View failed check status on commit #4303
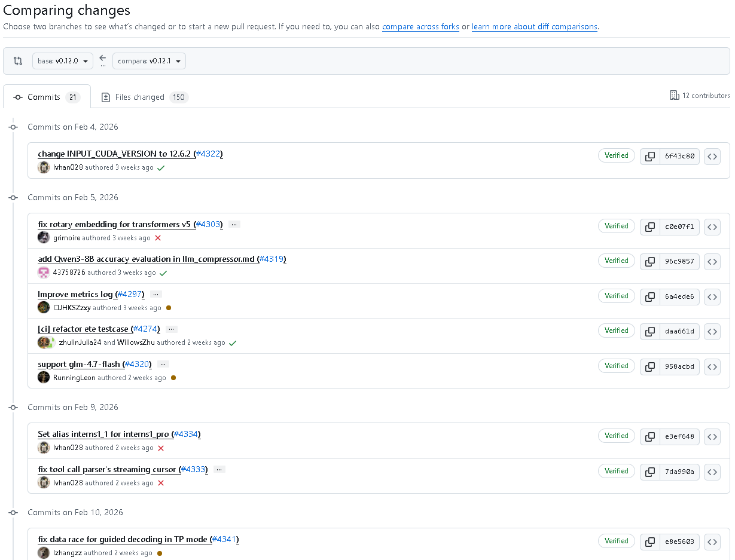Image resolution: width=735 pixels, height=560 pixels. (158, 238)
